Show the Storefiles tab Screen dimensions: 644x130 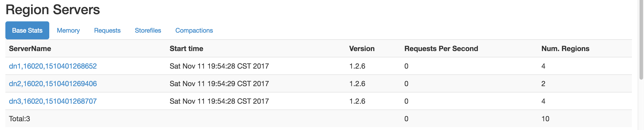coord(148,30)
